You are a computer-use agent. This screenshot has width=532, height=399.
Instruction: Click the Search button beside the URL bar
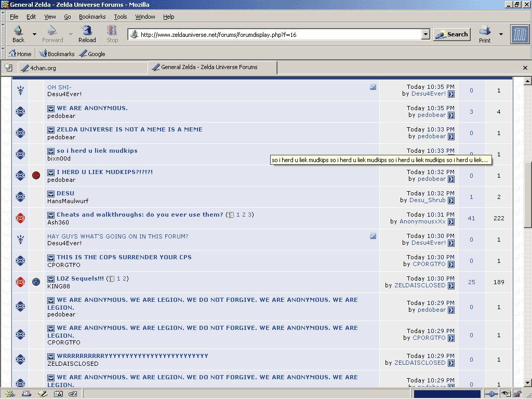pyautogui.click(x=452, y=34)
